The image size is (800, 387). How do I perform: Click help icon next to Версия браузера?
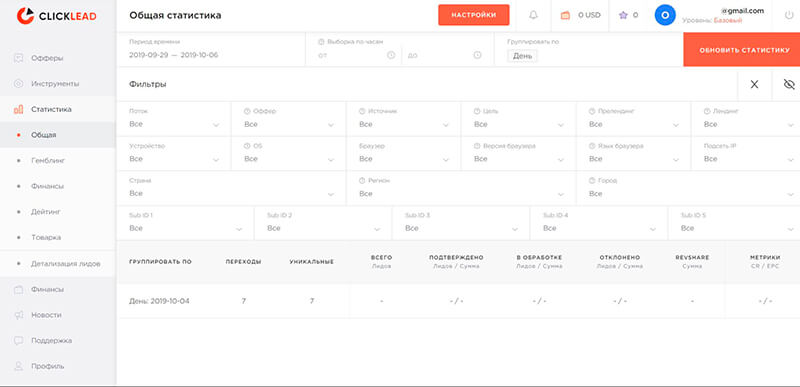point(477,146)
